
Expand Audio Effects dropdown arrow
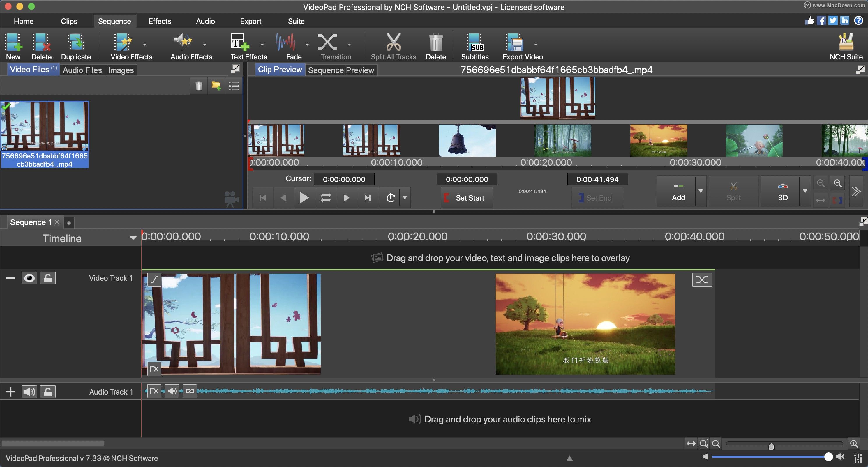coord(204,44)
